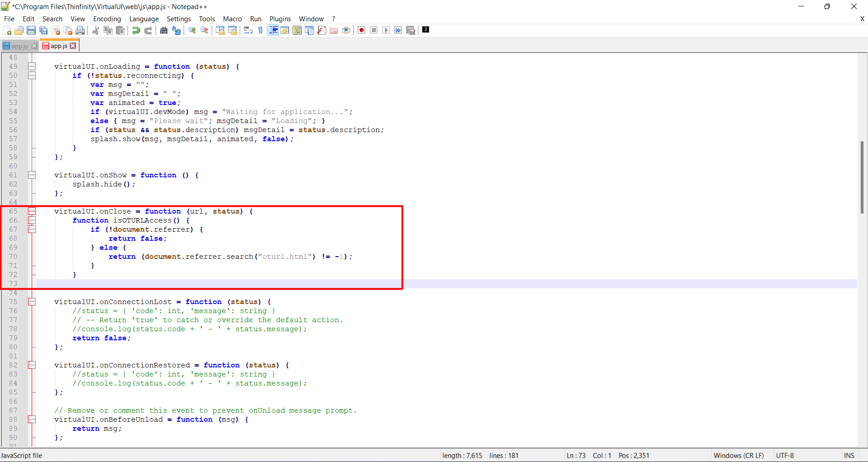The width and height of the screenshot is (868, 462).
Task: Click the vertical scrollbar thumb
Action: click(862, 177)
